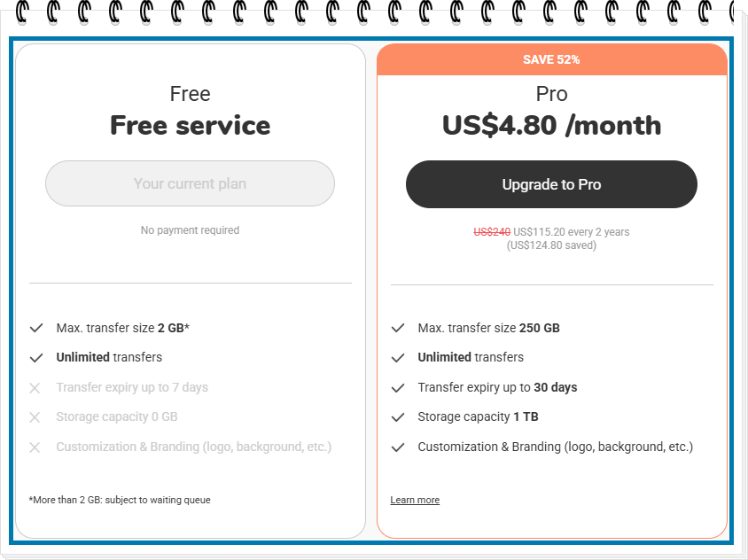Click checkmark beside Unlimited transfers in Pro plan

click(x=398, y=358)
